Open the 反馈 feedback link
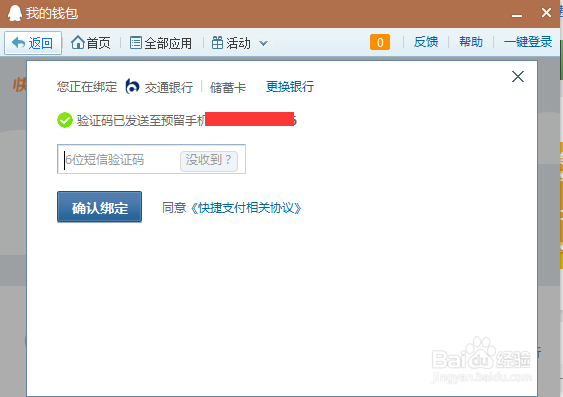Screen dimensions: 563x397 point(426,42)
